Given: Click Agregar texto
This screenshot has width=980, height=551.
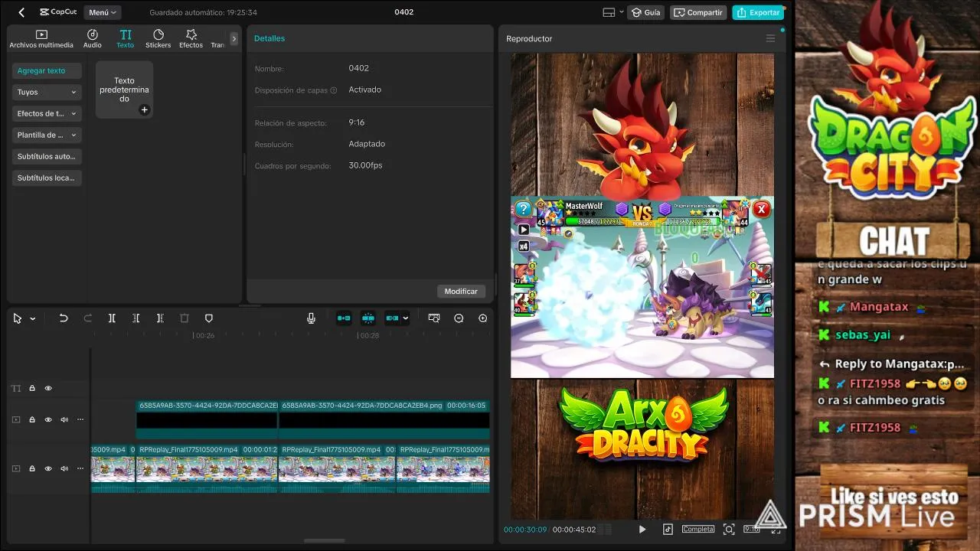Looking at the screenshot, I should coord(47,70).
